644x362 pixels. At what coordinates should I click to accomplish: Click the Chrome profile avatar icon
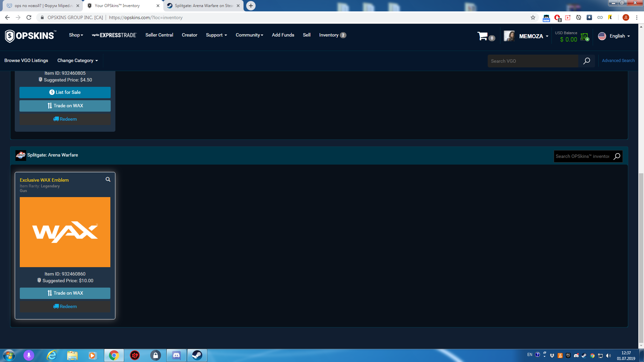[626, 17]
